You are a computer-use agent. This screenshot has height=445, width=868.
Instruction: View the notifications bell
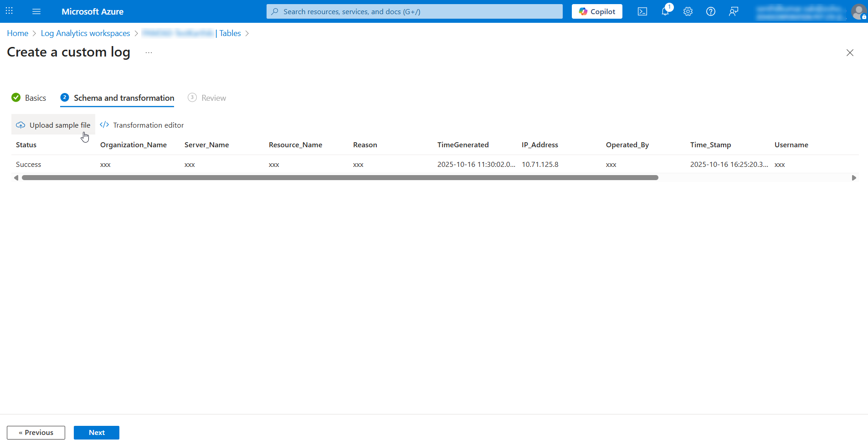(x=665, y=11)
